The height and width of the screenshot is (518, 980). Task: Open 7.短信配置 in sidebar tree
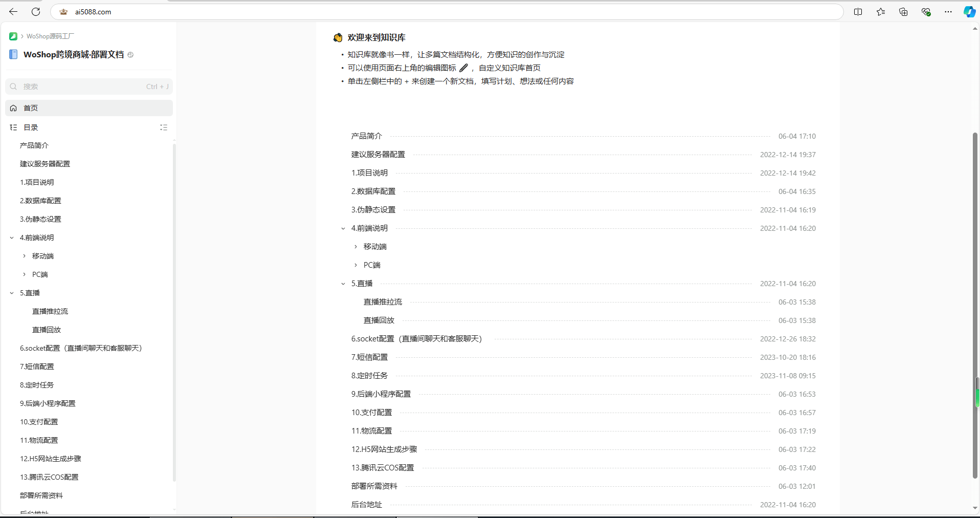[x=37, y=366]
